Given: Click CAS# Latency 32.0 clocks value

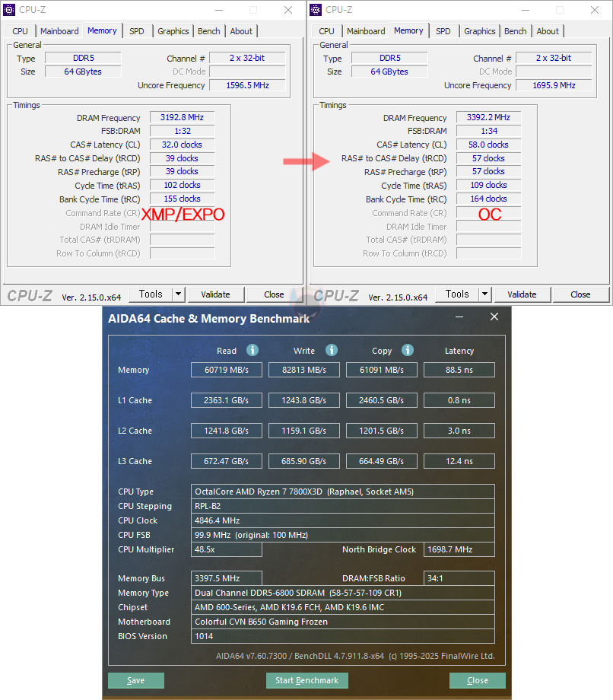Looking at the screenshot, I should pos(182,145).
